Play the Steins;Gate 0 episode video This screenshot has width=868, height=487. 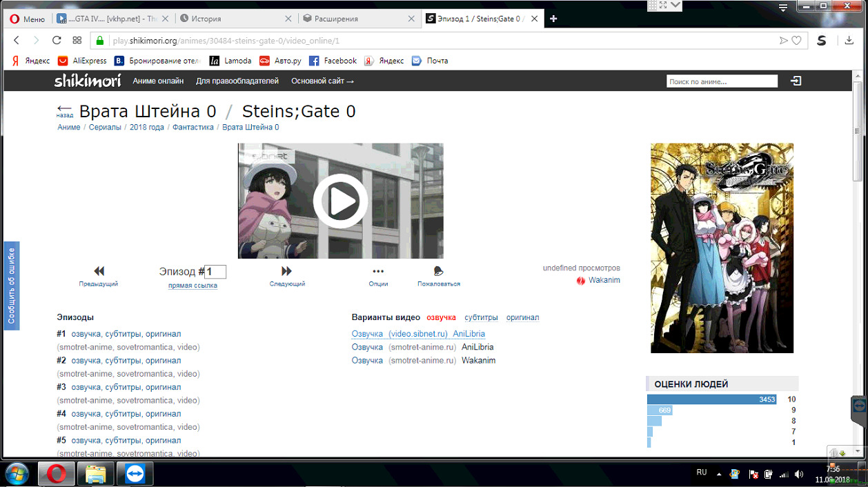click(x=340, y=201)
